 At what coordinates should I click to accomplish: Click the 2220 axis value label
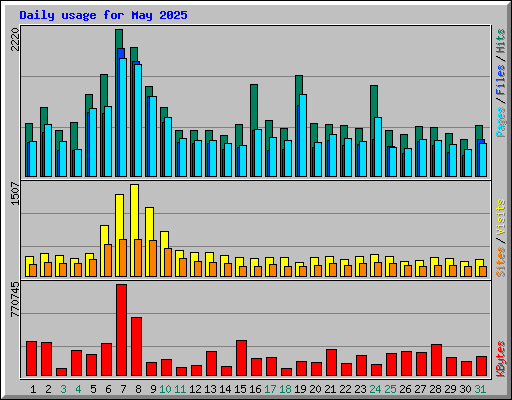[15, 39]
